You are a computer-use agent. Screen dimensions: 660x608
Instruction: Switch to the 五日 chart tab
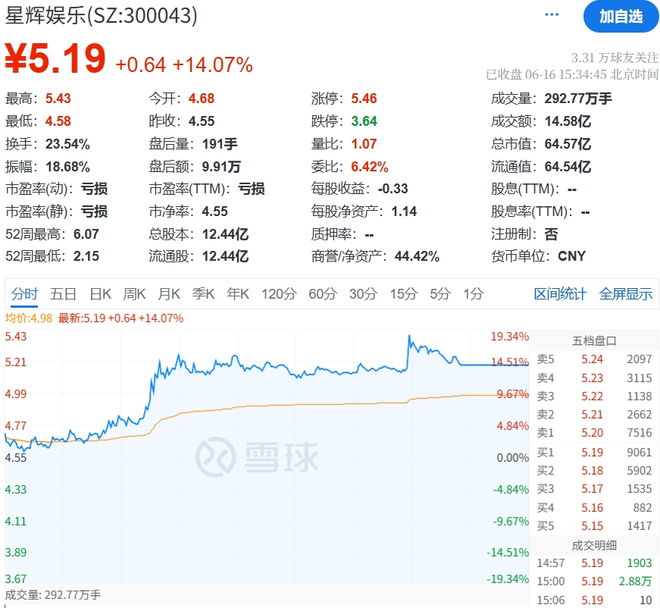pos(63,293)
